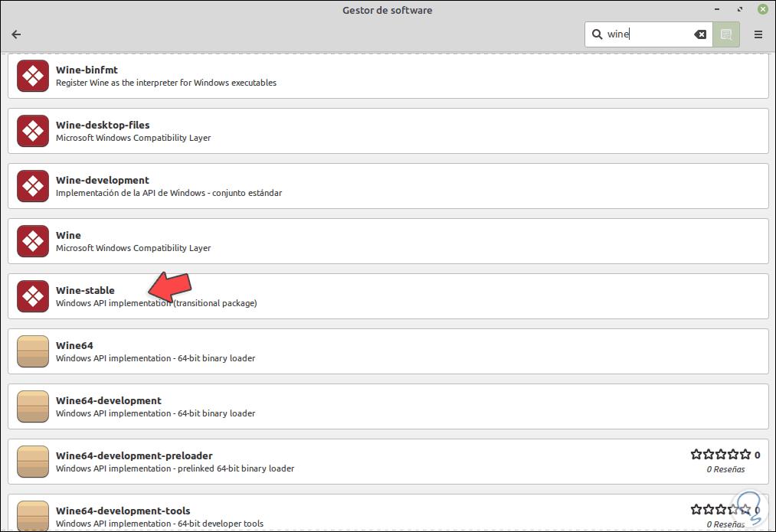
Task: Click the Wine64 package box icon
Action: coord(33,351)
